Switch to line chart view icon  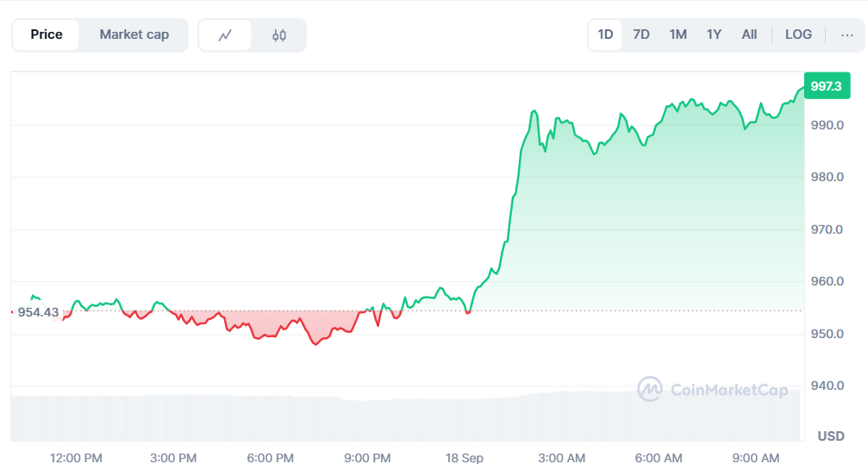tap(225, 35)
